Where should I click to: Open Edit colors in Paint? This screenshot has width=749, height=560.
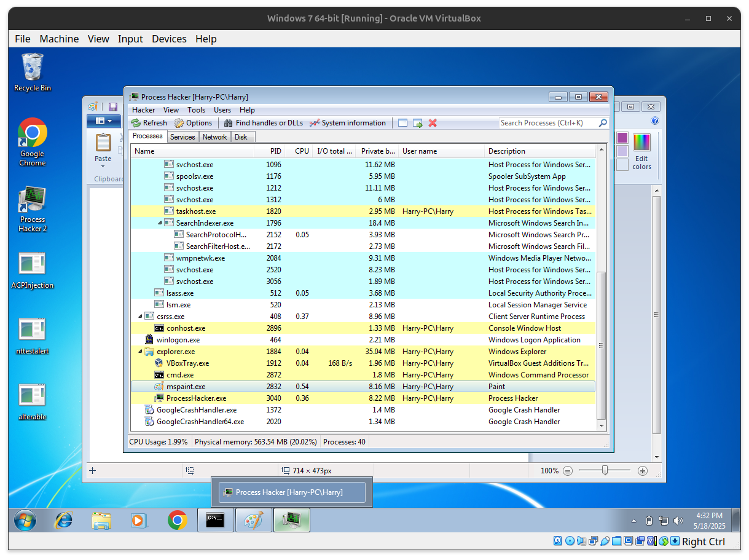(x=641, y=151)
